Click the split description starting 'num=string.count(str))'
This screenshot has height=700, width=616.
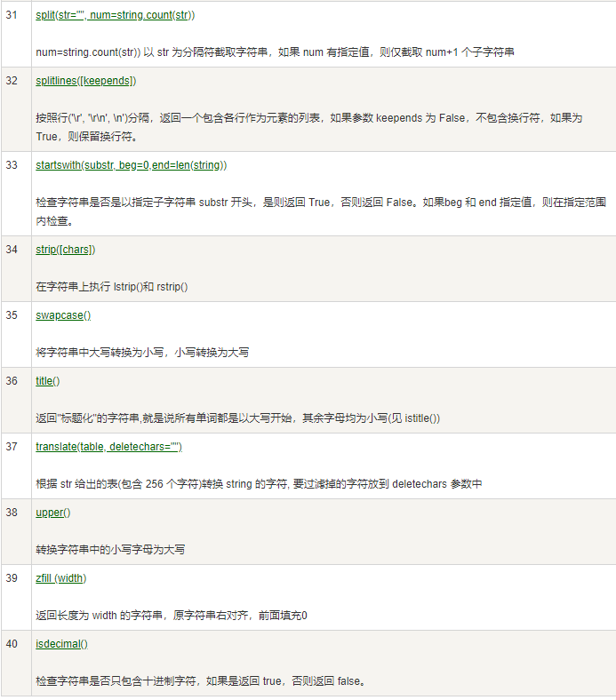coord(275,52)
